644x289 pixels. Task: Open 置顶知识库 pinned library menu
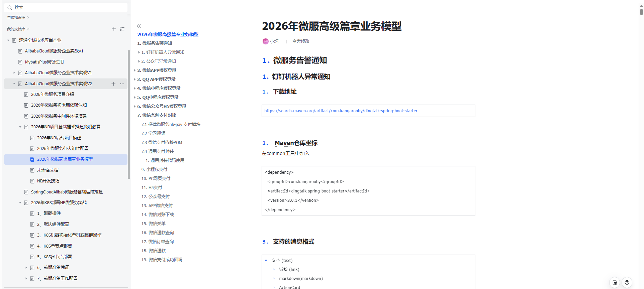pyautogui.click(x=18, y=17)
